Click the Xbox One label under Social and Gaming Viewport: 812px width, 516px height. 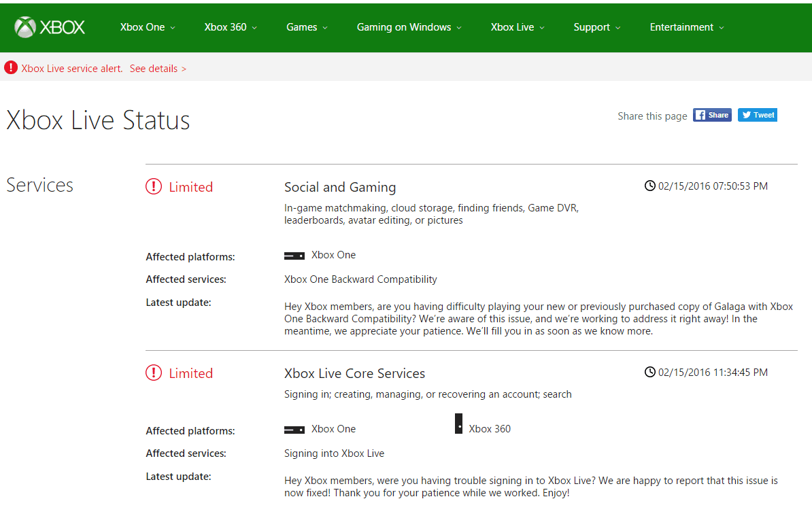[333, 255]
